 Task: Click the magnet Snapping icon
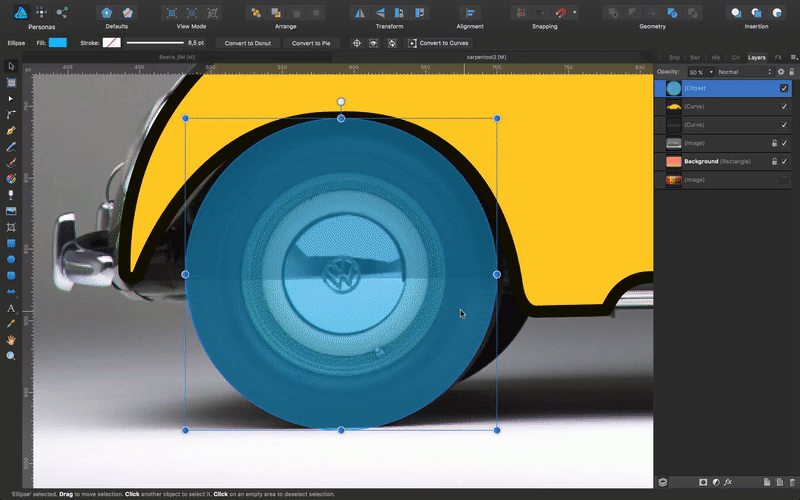click(560, 13)
